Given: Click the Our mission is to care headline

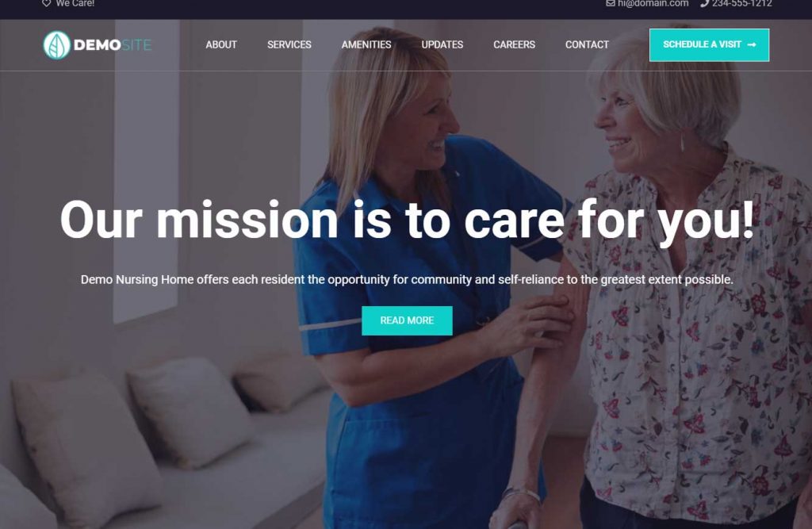Looking at the screenshot, I should pos(407,220).
